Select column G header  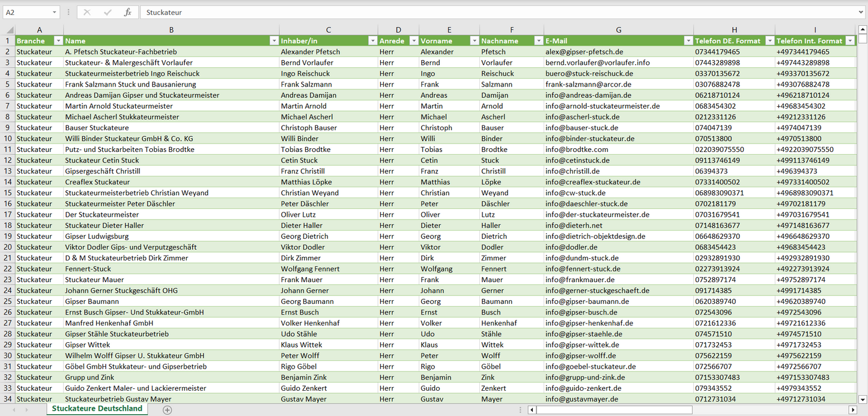pos(618,29)
